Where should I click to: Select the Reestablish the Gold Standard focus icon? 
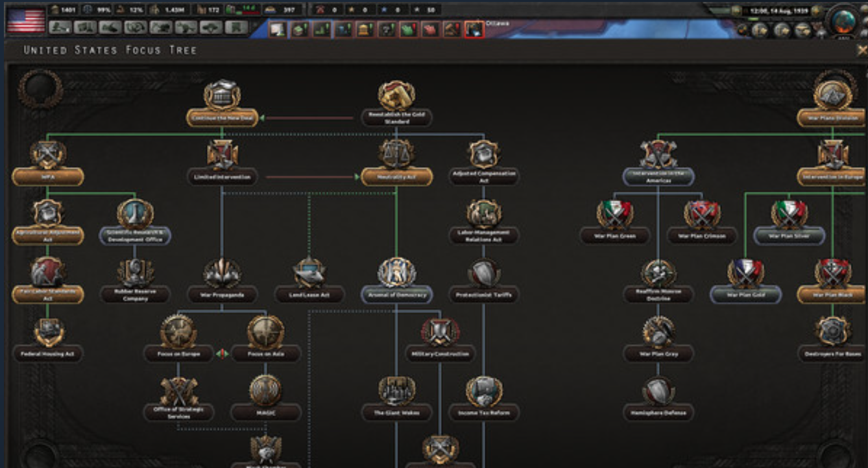tap(396, 96)
